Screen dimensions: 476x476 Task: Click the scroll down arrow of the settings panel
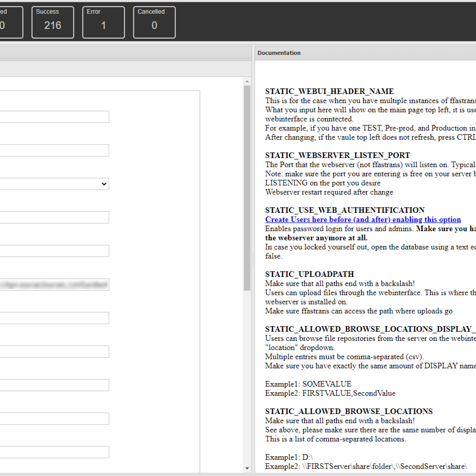click(247, 468)
